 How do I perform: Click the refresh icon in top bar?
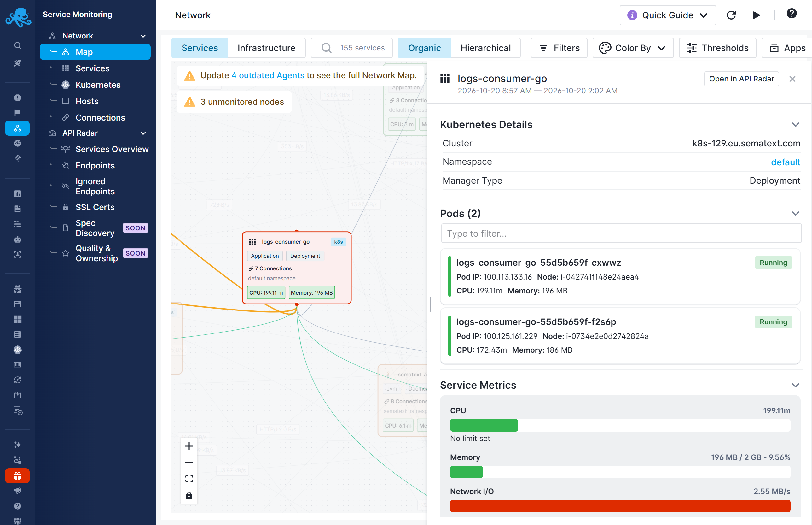pos(731,15)
